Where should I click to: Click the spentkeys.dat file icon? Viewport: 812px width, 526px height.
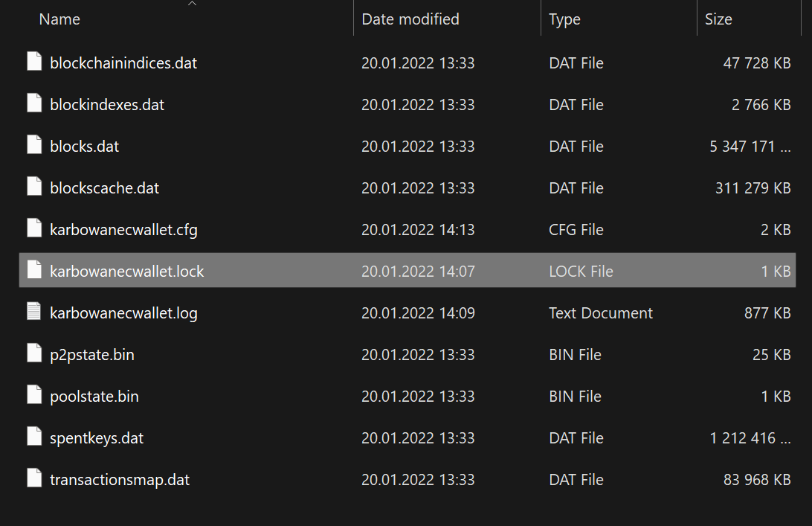point(34,436)
